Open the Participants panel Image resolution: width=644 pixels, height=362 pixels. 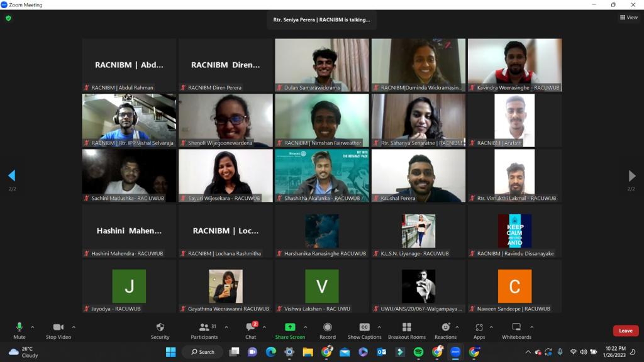(204, 331)
